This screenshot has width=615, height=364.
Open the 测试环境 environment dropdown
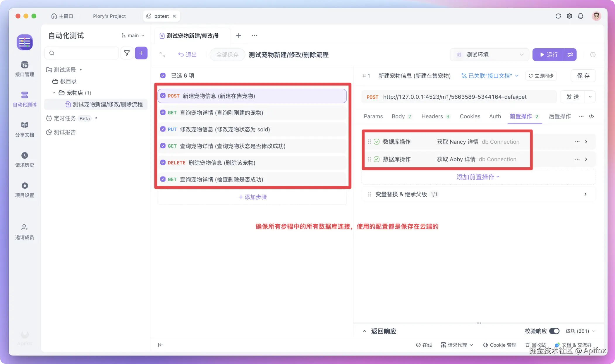(489, 55)
